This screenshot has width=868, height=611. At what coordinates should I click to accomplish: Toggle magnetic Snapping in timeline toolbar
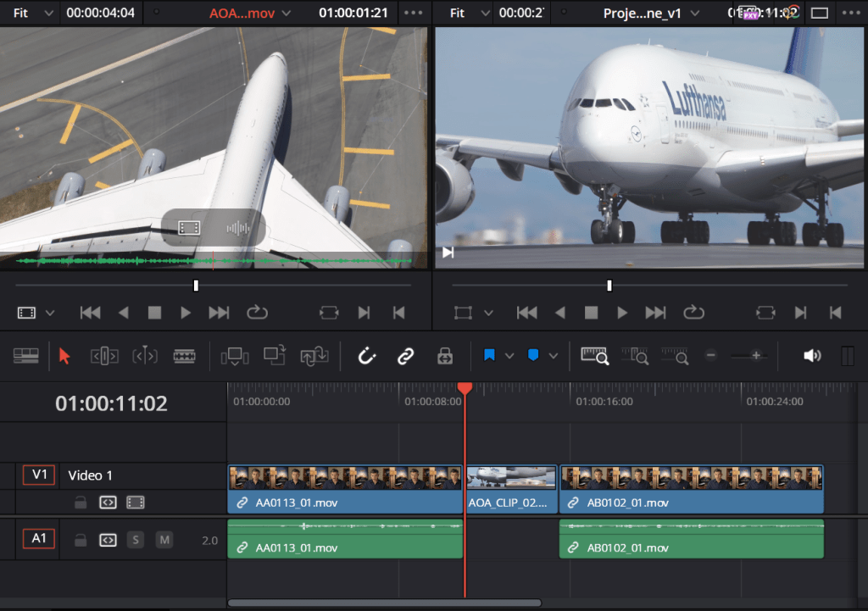click(366, 357)
